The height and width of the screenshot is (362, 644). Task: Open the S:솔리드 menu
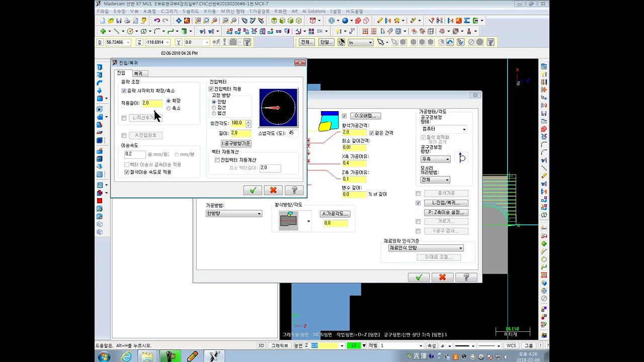(x=191, y=11)
